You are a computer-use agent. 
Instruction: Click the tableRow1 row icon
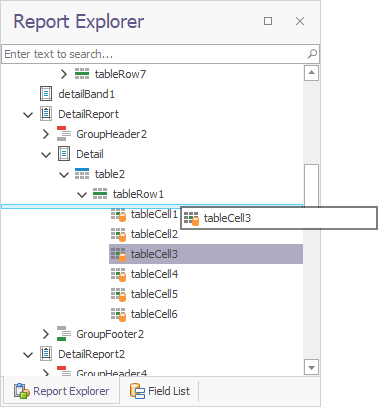tap(100, 194)
